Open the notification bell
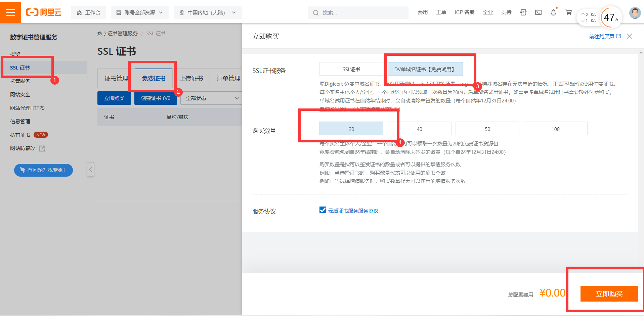 (553, 12)
